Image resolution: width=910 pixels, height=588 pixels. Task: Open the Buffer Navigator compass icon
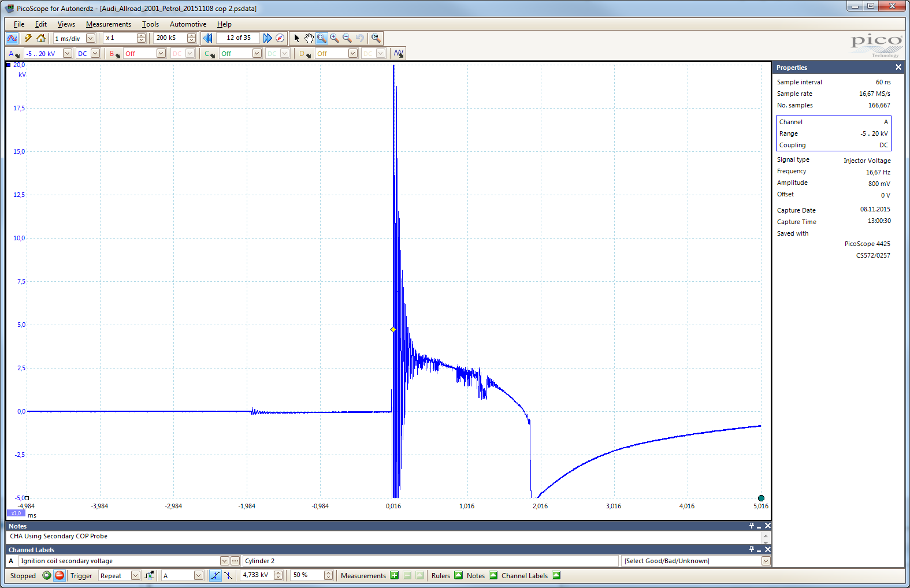[x=280, y=38]
